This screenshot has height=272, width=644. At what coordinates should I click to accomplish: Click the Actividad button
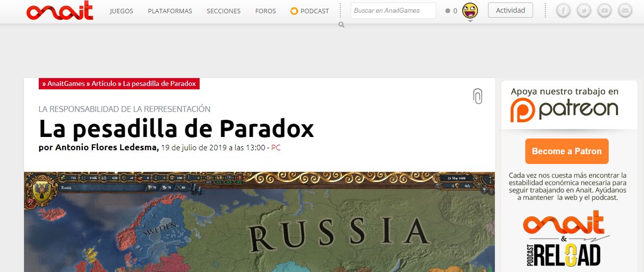click(510, 10)
